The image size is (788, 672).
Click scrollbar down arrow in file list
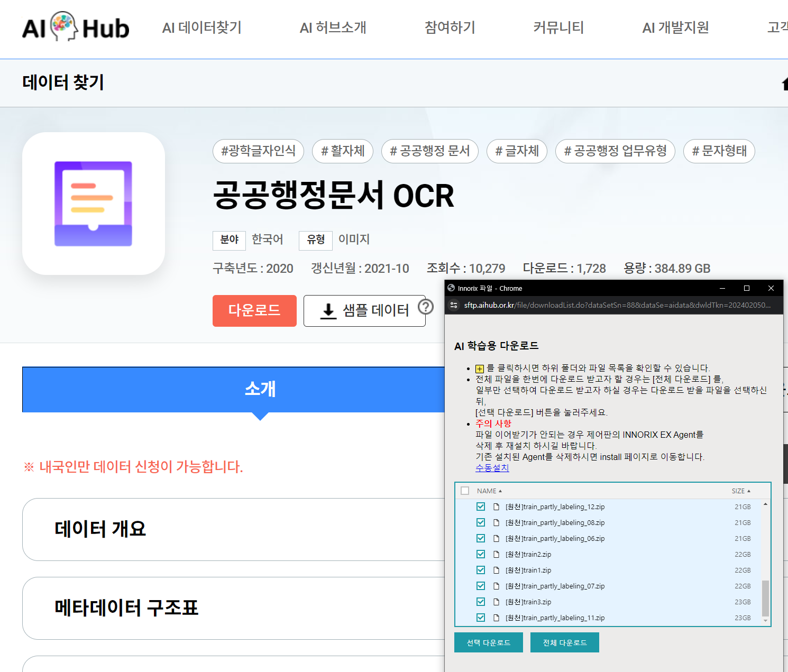pyautogui.click(x=765, y=621)
